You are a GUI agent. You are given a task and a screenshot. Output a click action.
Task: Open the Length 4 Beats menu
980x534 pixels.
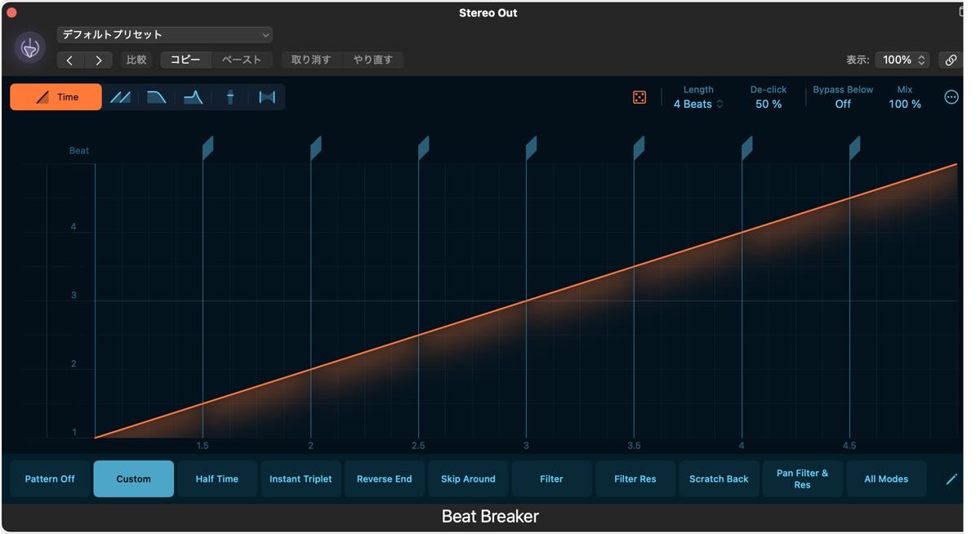coord(698,105)
